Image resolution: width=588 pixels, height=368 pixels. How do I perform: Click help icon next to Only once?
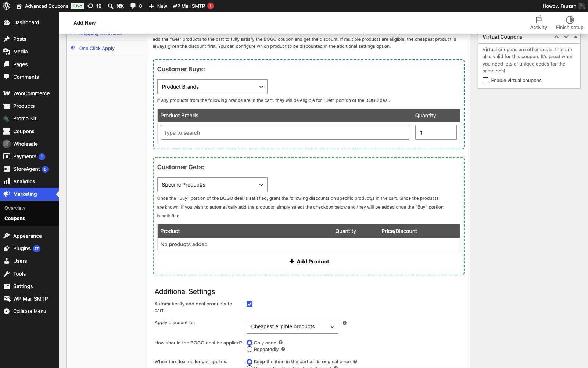tap(280, 342)
